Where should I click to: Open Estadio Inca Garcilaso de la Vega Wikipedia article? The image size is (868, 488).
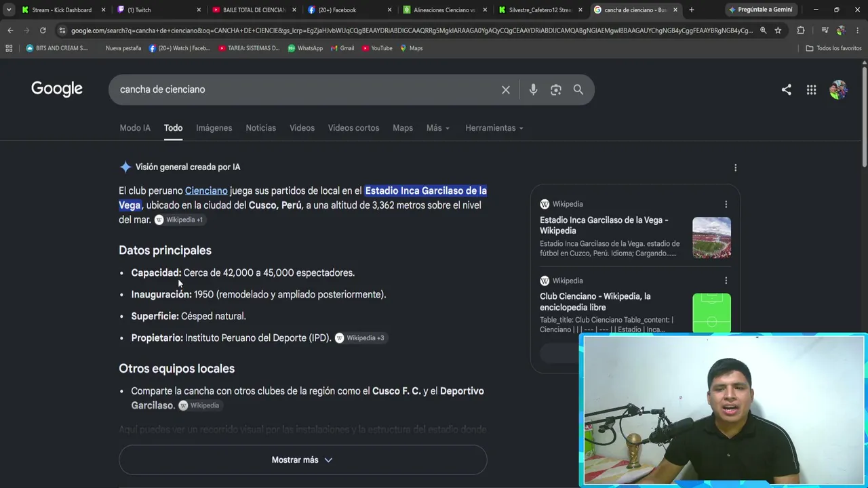[x=604, y=225]
